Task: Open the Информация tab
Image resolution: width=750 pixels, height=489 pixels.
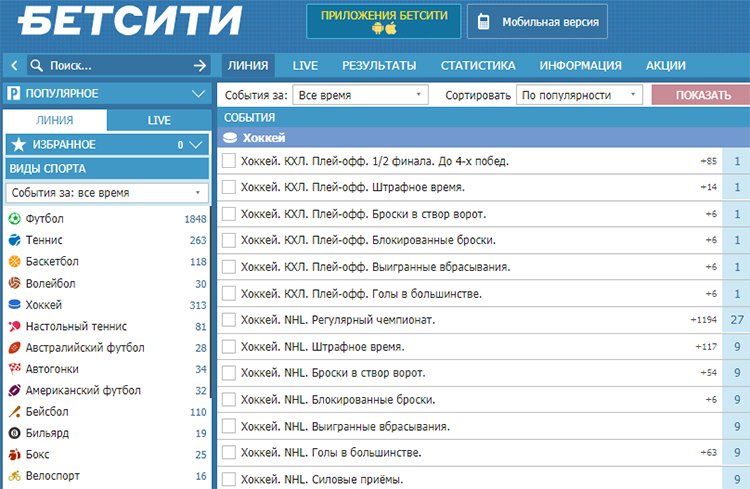Action: click(580, 66)
